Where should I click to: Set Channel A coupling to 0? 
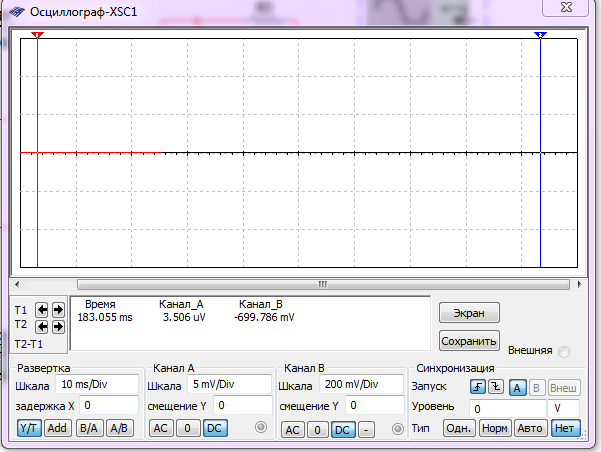point(187,428)
